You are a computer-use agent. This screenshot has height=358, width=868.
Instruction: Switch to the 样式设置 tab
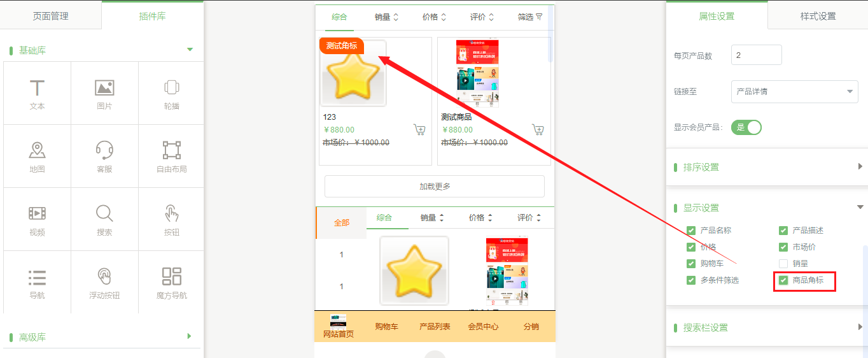pos(818,17)
